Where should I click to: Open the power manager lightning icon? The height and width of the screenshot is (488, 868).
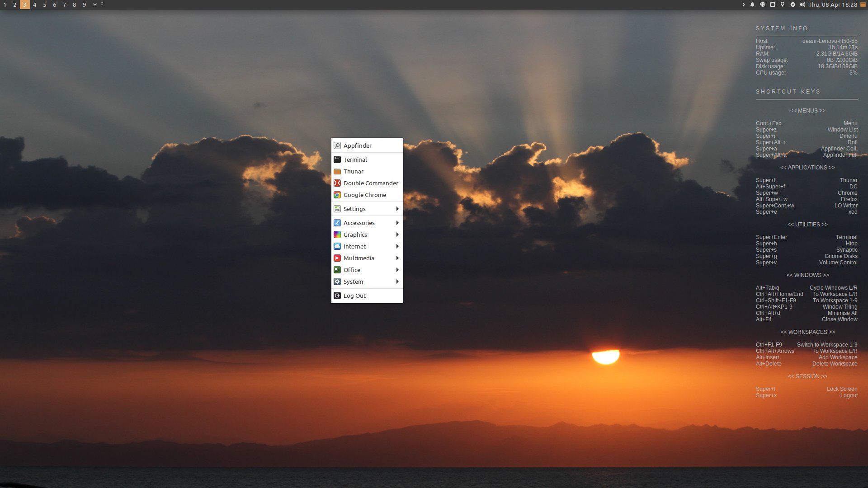pyautogui.click(x=793, y=5)
